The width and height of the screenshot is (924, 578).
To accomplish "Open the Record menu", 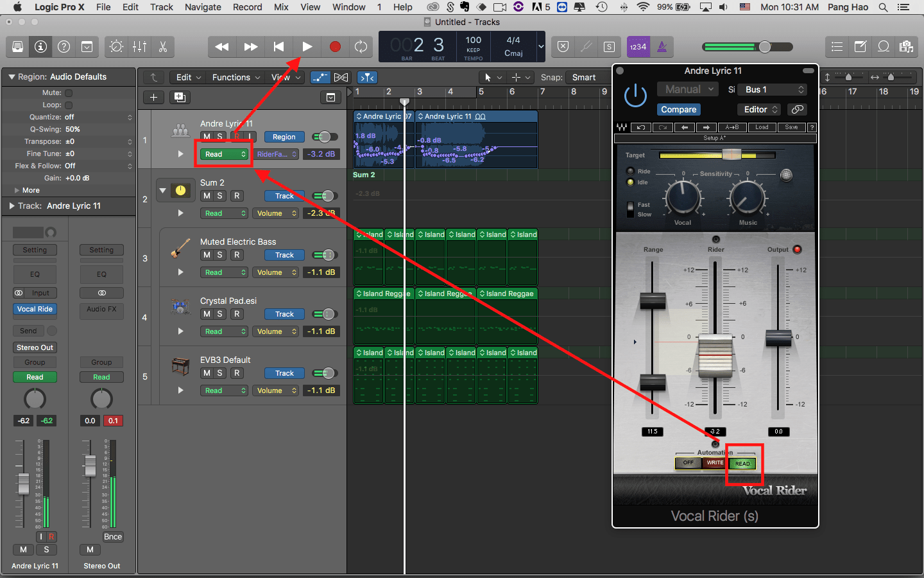I will pos(248,7).
